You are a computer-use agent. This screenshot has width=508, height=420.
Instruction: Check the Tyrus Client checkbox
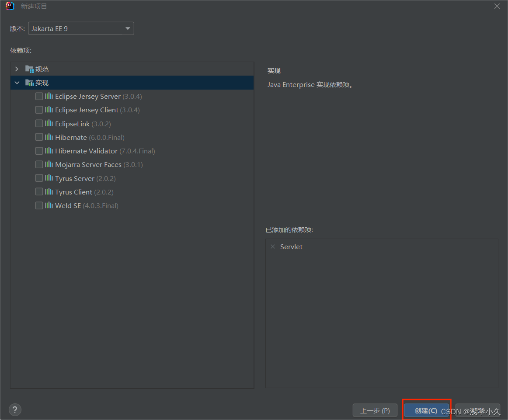click(x=39, y=192)
